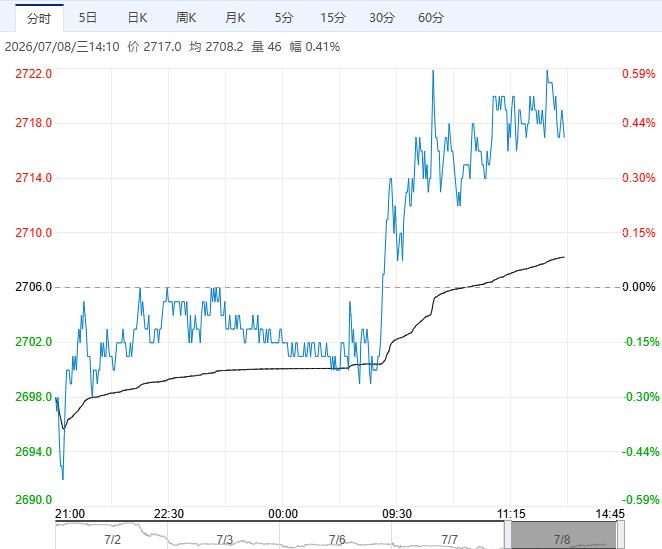The height and width of the screenshot is (549, 662).
Task: Select the 30分 interval tab
Action: [382, 18]
